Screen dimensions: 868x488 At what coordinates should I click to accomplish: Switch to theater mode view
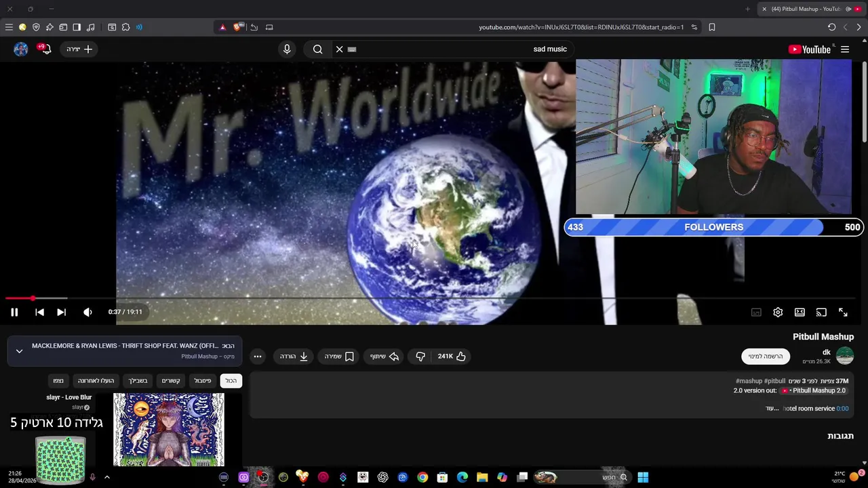800,312
